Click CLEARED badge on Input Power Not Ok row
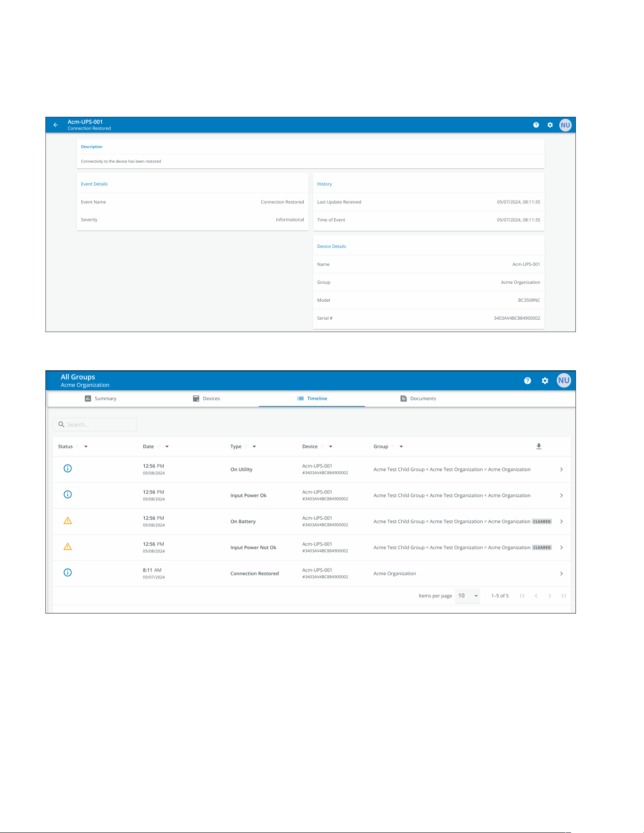Screen dimensions: 644x833 coord(542,547)
